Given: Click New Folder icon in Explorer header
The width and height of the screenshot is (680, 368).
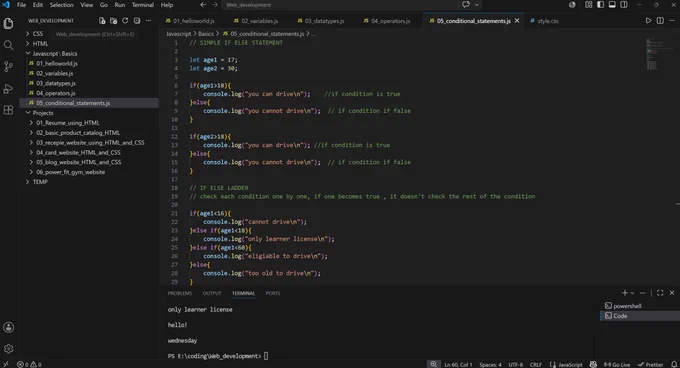Looking at the screenshot, I should click(x=114, y=21).
